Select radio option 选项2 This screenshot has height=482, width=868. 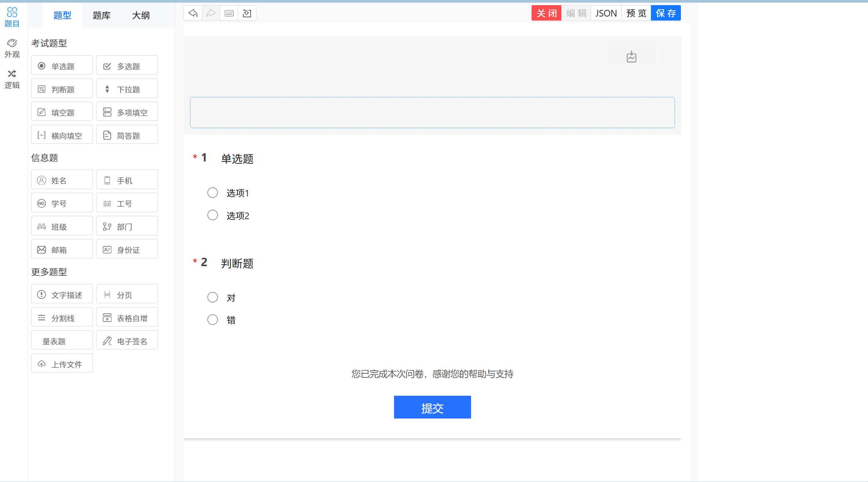coord(212,215)
